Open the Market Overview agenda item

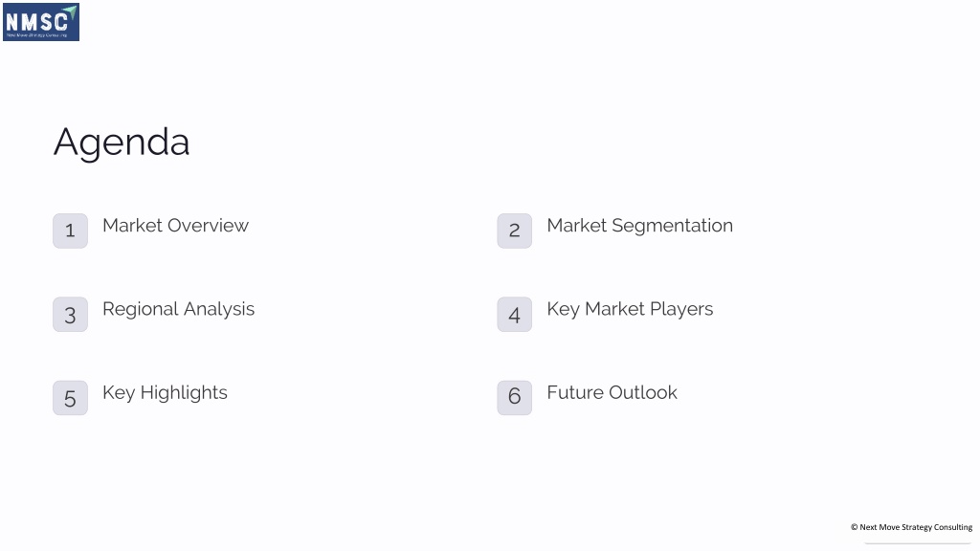(x=176, y=226)
